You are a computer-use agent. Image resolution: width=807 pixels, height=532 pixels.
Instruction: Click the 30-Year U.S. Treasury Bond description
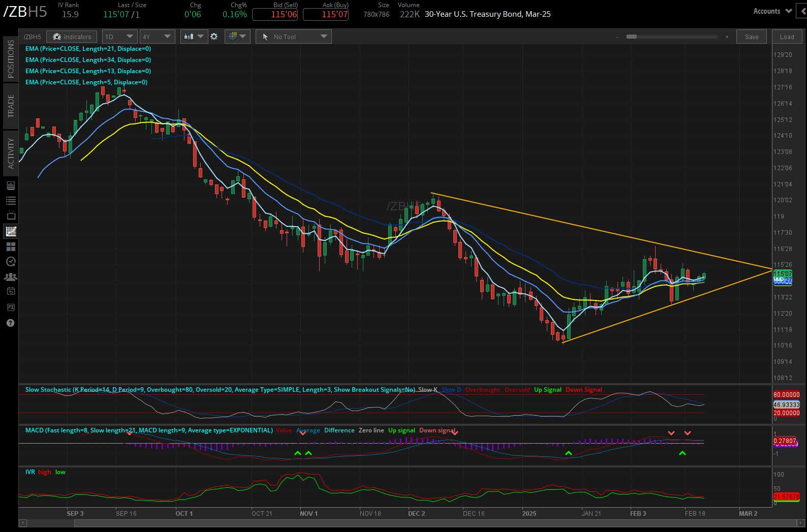[x=487, y=14]
